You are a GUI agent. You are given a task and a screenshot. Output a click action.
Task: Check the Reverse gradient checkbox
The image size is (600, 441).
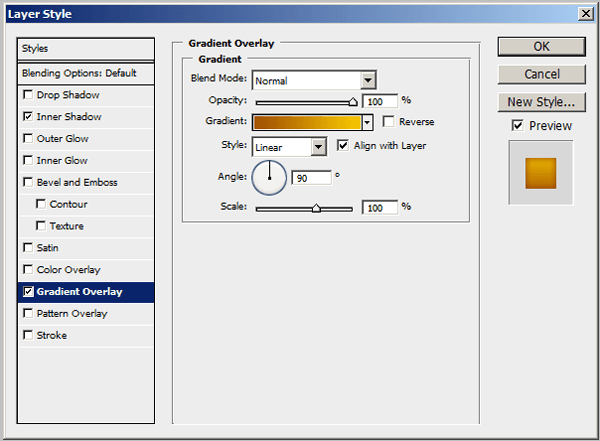388,121
